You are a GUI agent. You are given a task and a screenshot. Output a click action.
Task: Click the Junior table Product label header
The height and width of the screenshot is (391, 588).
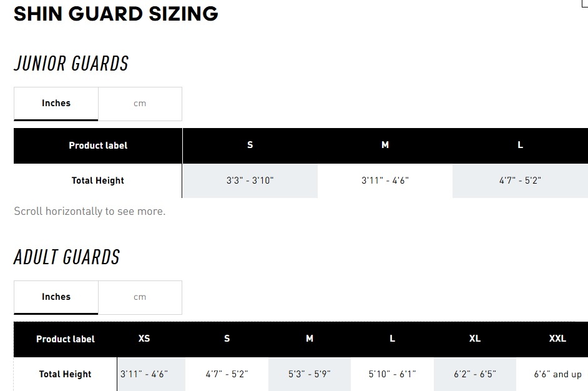pyautogui.click(x=98, y=146)
